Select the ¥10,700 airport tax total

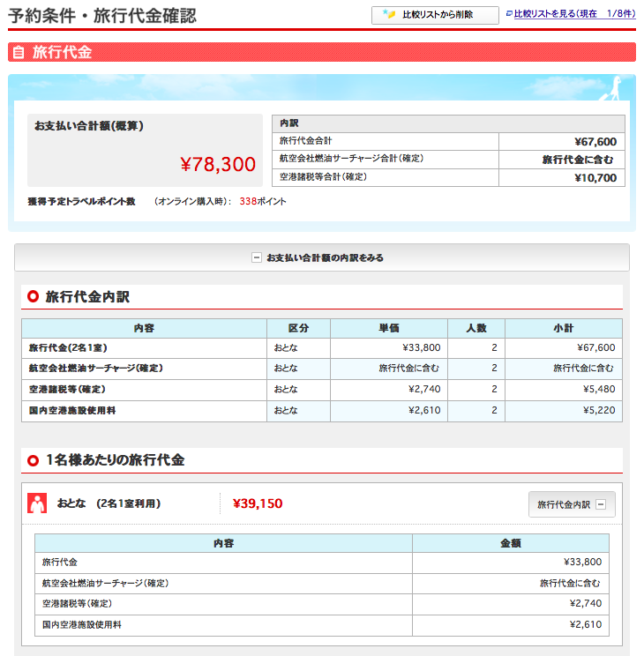(595, 178)
